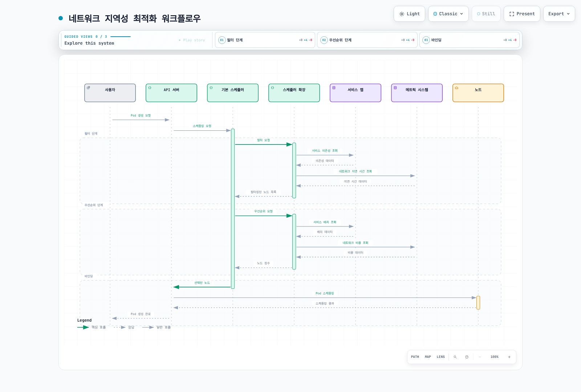Select the '네트워크 비용 조회' message label
Viewport: 581px width, 392px height.
point(355,243)
